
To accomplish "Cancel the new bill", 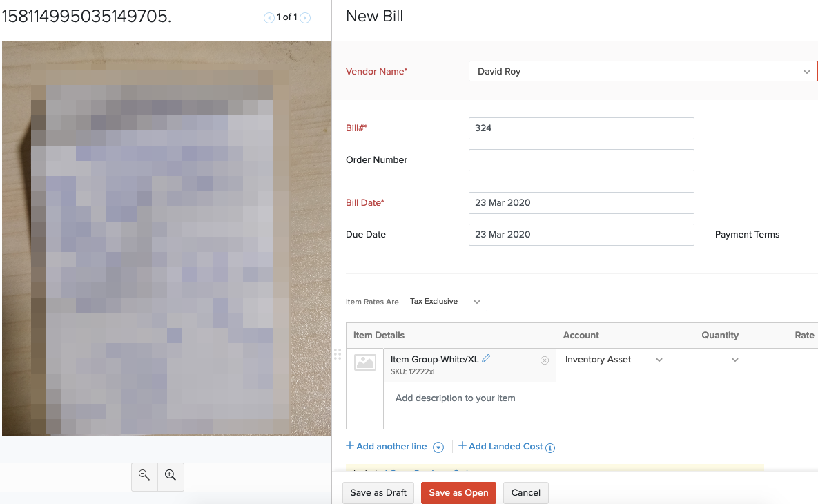I will [x=526, y=492].
